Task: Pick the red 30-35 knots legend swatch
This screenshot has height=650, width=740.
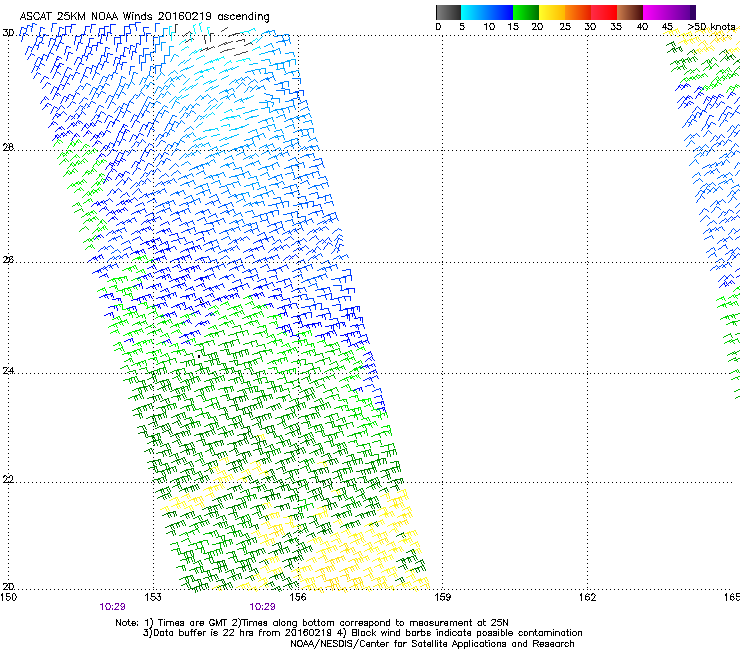Action: click(x=604, y=12)
